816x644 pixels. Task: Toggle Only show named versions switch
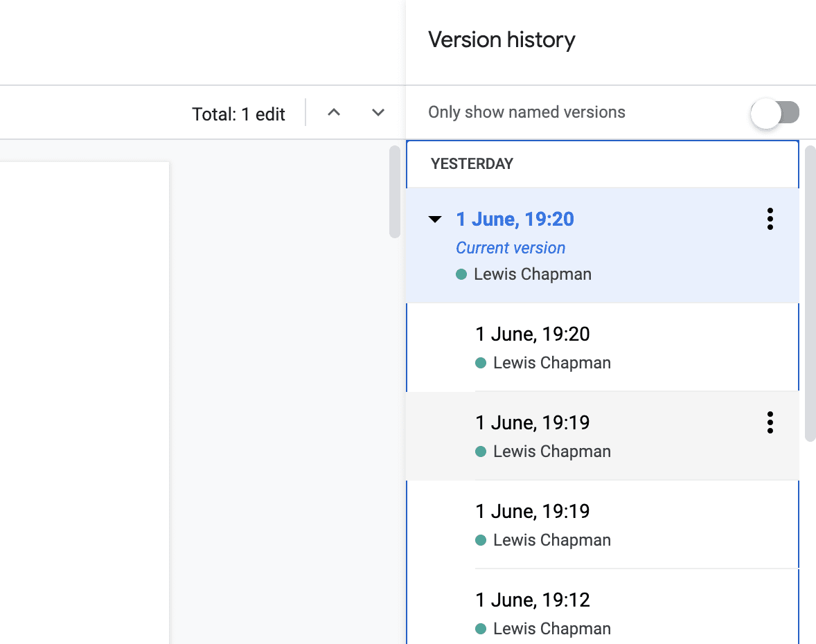(x=775, y=113)
